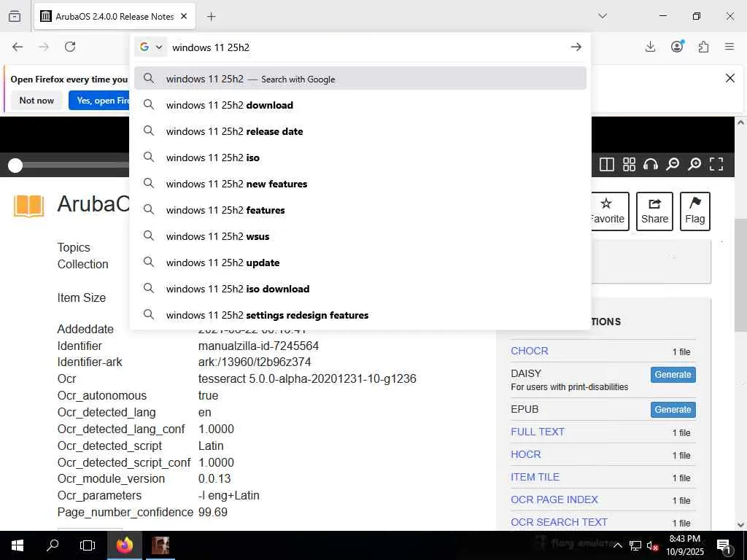The height and width of the screenshot is (560, 747).
Task: Open the Windows Start menu
Action: point(18,545)
